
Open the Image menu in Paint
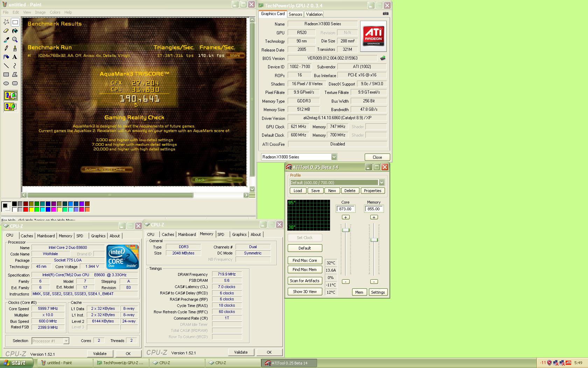pos(40,12)
